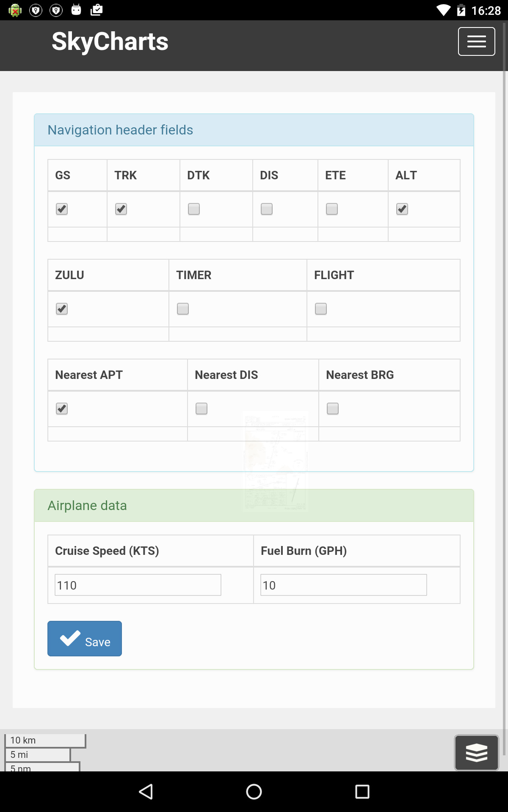Open the map layers selector
Screen dimensions: 508x812
point(477,753)
